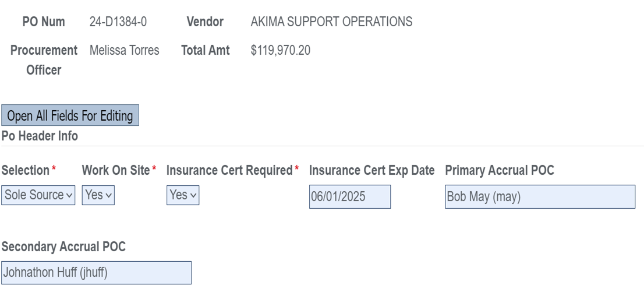644x292 pixels.
Task: Click the Open All Fields For Editing button
Action: coord(70,115)
